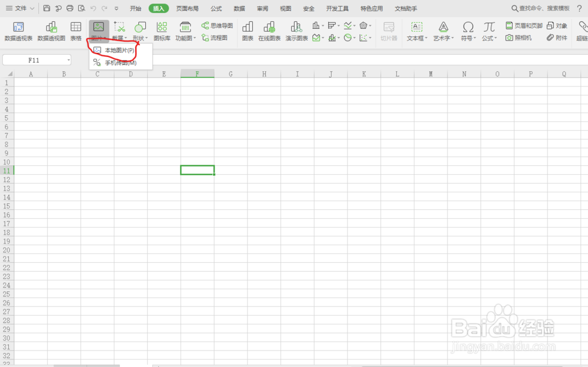Insert a pivot chart (数据透视图)

pos(51,31)
